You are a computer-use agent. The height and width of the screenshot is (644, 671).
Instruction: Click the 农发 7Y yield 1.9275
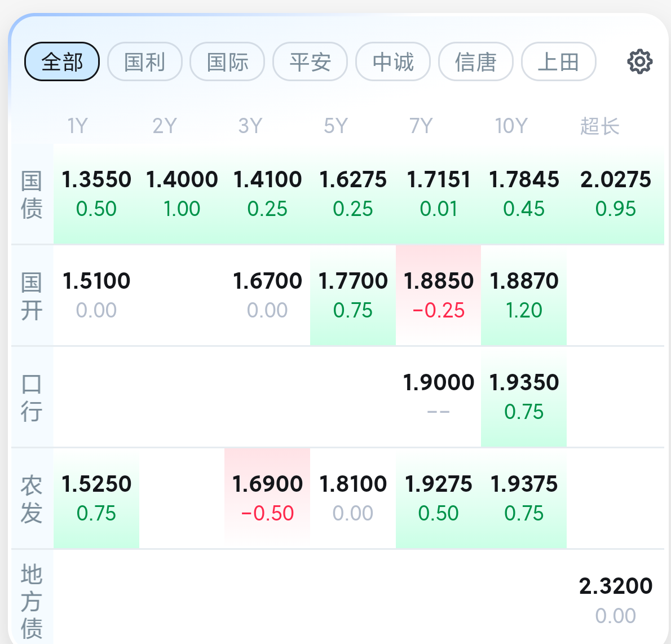(x=438, y=498)
